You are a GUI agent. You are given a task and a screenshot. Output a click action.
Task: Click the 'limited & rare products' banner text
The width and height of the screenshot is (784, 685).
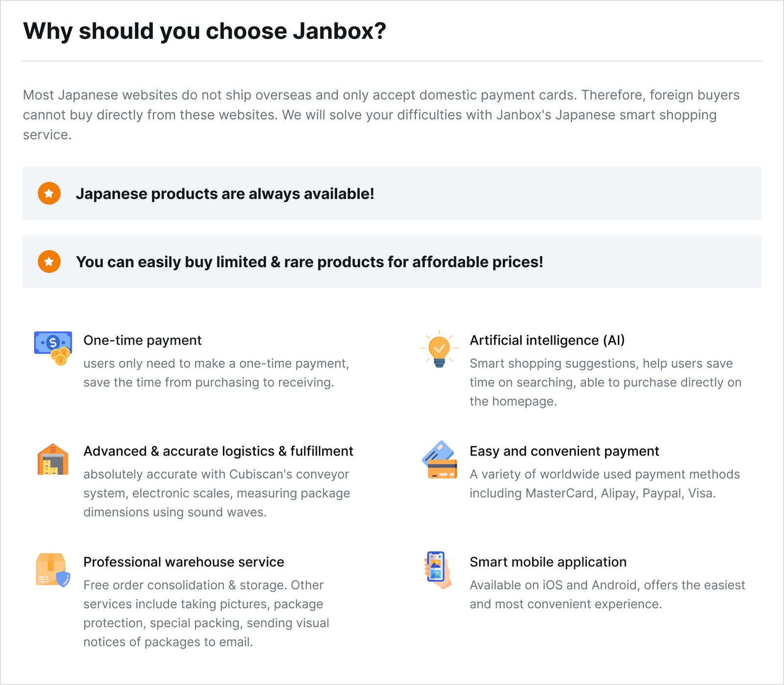pos(309,262)
